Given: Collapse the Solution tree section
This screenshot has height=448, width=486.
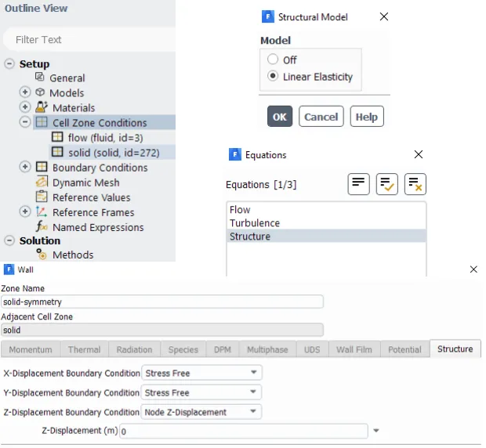Looking at the screenshot, I should point(9,240).
